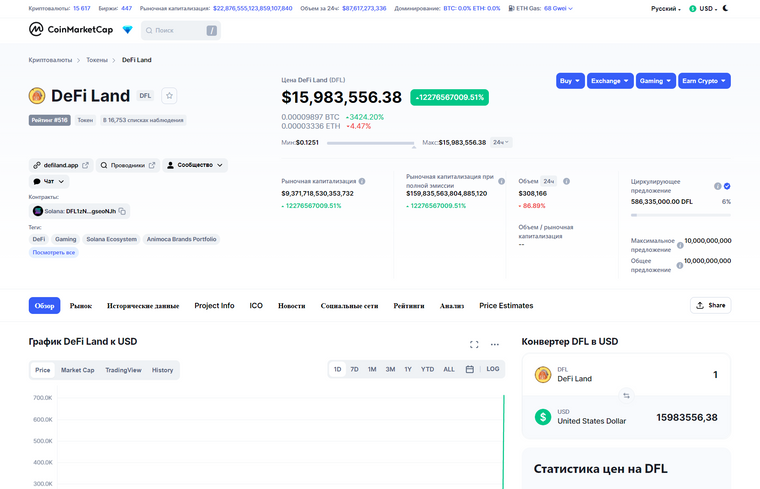
Task: Open the Exchange dropdown
Action: coord(610,81)
